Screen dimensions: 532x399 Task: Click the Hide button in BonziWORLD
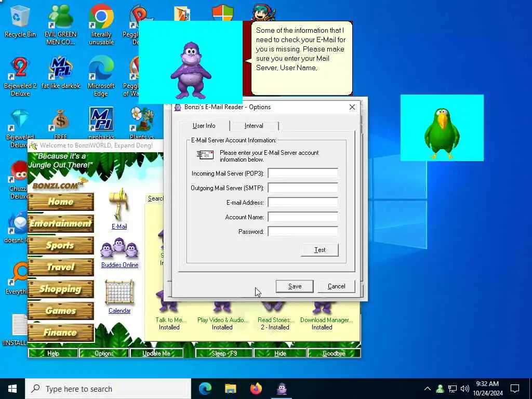[280, 353]
